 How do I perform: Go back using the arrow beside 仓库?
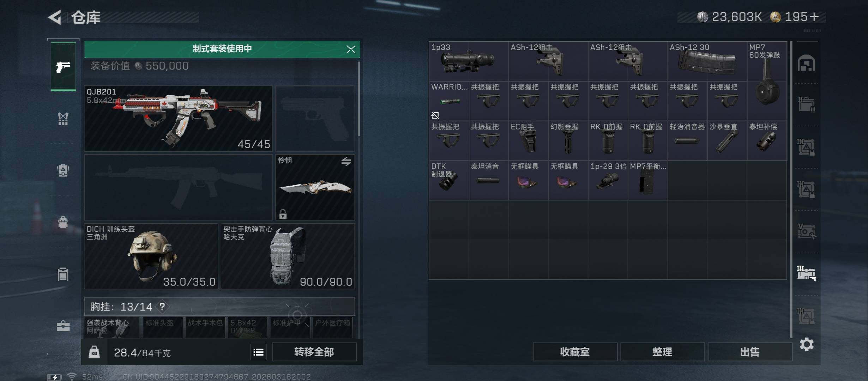click(55, 17)
